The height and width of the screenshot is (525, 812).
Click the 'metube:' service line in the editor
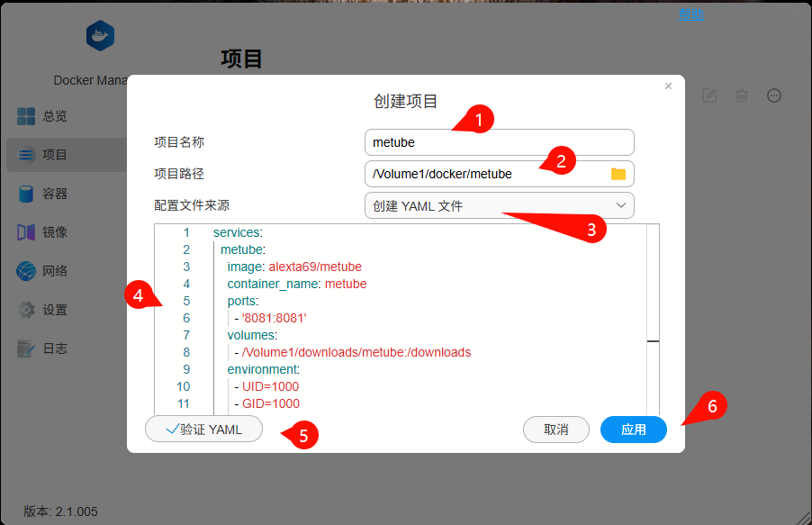(243, 249)
